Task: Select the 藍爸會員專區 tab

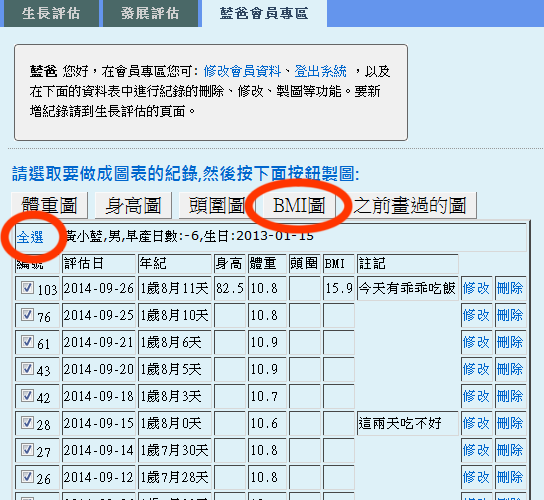Action: 264,13
